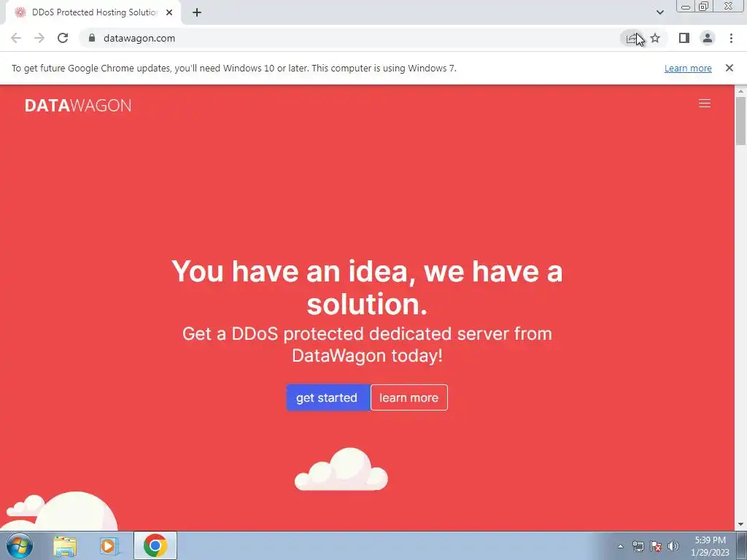
Task: Open Chrome three-dot menu
Action: pyautogui.click(x=731, y=38)
